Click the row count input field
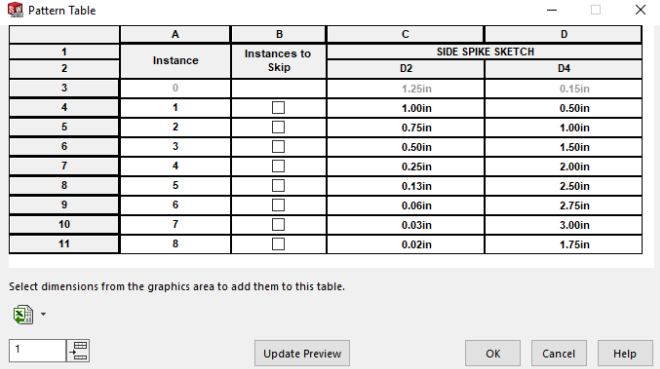This screenshot has width=660, height=369. [x=37, y=350]
